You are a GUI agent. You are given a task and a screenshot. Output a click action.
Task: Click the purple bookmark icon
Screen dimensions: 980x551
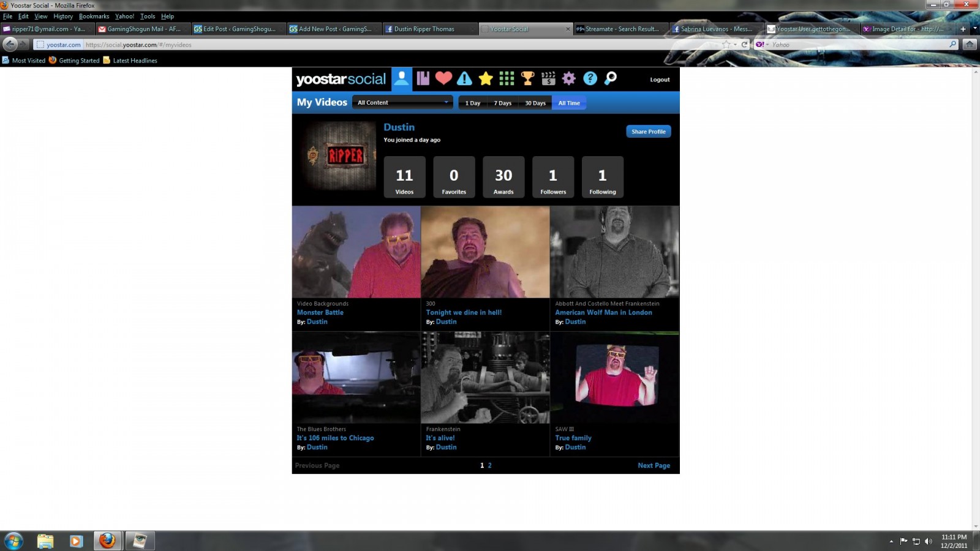(x=423, y=78)
